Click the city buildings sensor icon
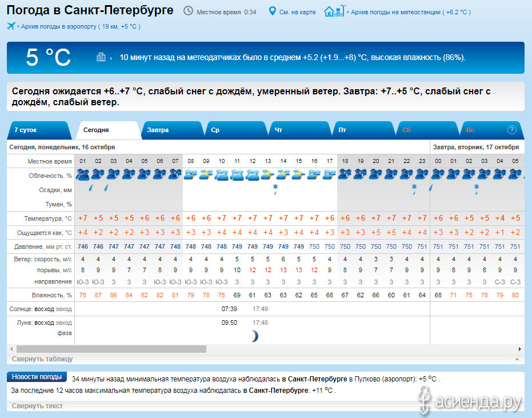The height and width of the screenshot is (418, 532). click(x=101, y=57)
